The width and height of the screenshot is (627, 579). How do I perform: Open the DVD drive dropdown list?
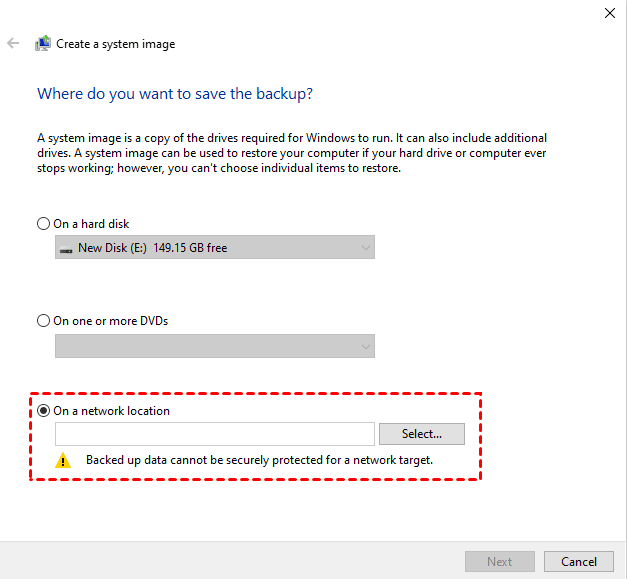[363, 346]
